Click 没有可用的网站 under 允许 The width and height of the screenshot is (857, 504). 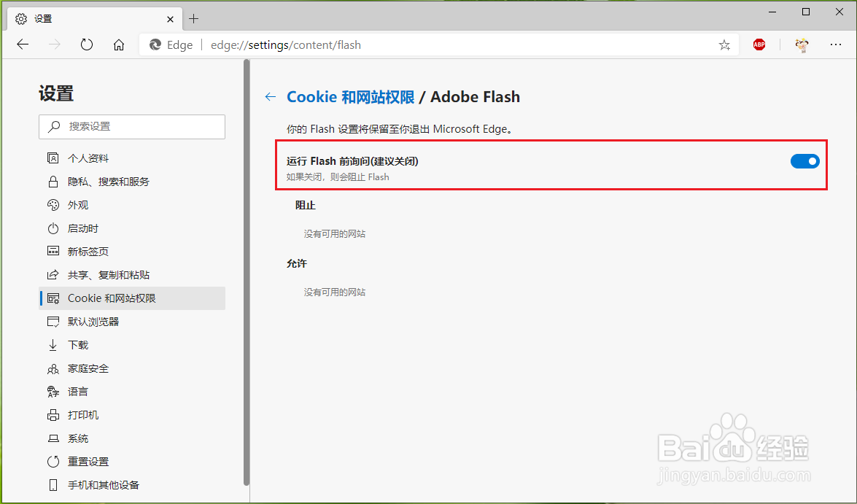[335, 292]
